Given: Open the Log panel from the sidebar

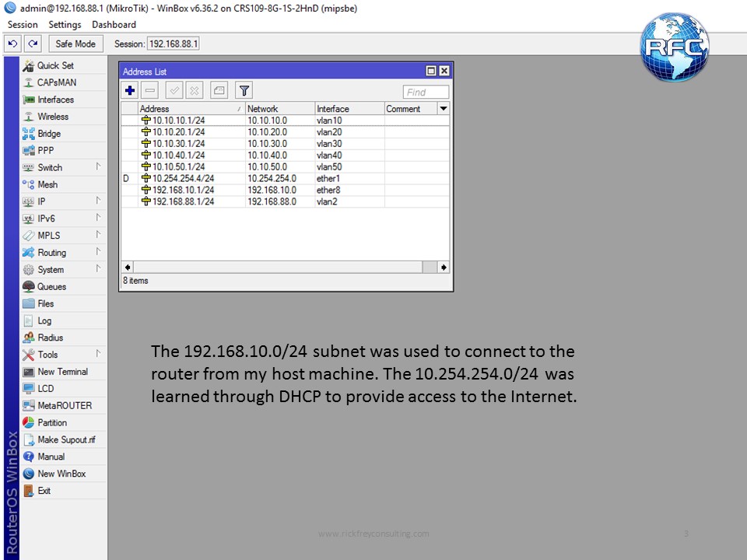Looking at the screenshot, I should [44, 320].
